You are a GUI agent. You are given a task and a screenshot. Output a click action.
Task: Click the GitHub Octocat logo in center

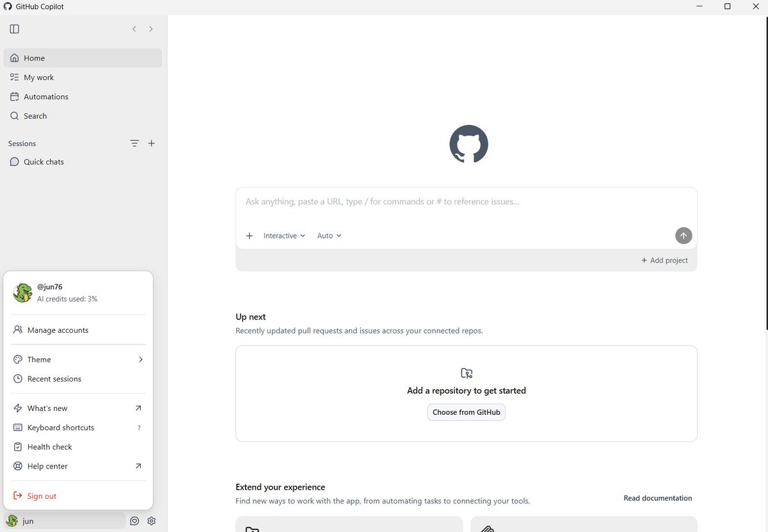coord(468,144)
